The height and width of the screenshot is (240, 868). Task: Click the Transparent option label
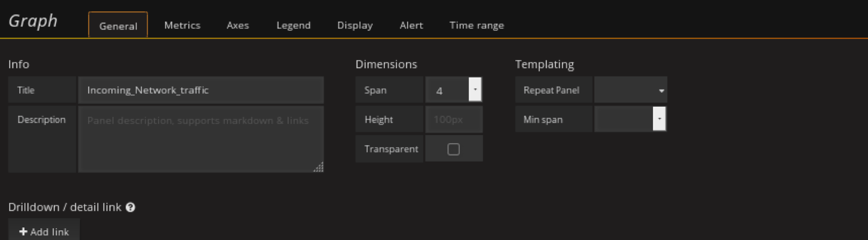point(390,149)
